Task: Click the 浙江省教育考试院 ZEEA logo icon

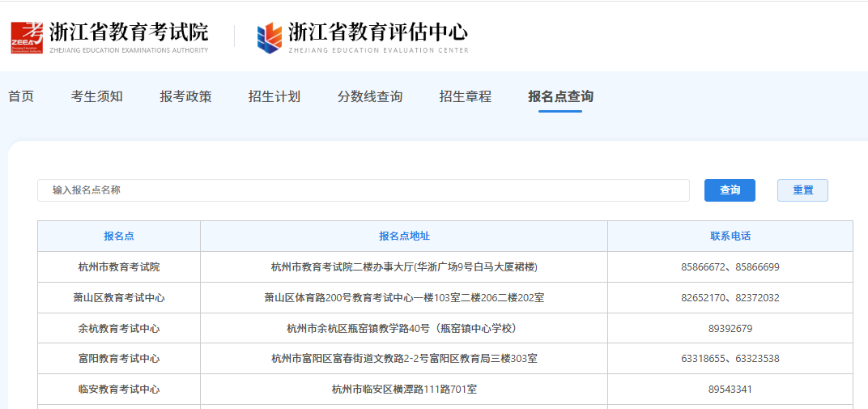Action: (27, 37)
